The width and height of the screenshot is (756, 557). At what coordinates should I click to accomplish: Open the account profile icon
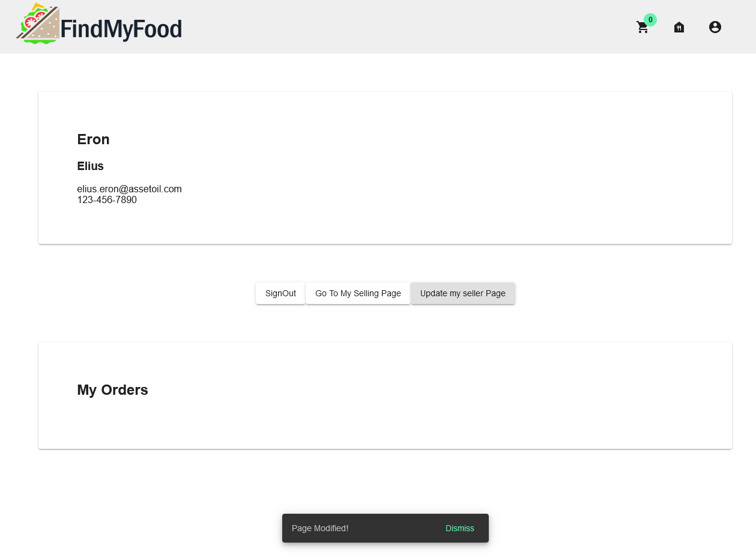click(715, 27)
